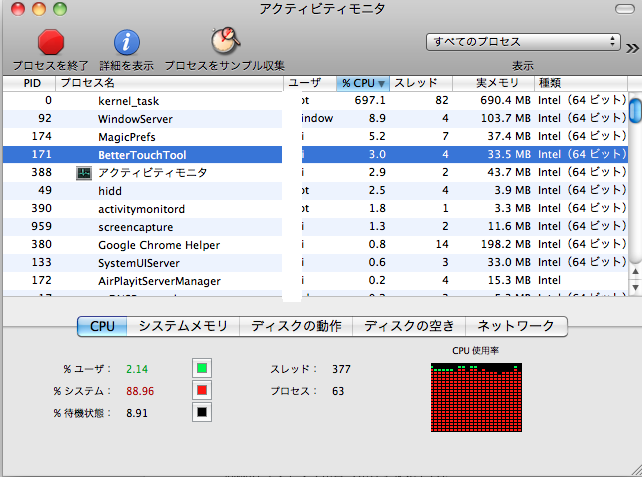Sort by 種類 column header
Image resolution: width=642 pixels, height=477 pixels.
point(581,83)
